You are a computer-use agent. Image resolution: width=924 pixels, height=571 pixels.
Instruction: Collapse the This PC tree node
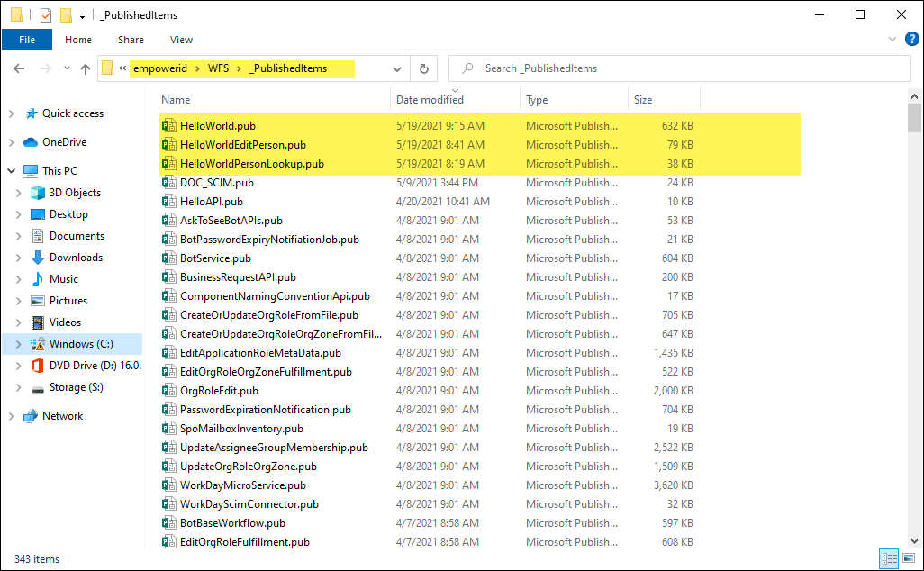coord(11,171)
